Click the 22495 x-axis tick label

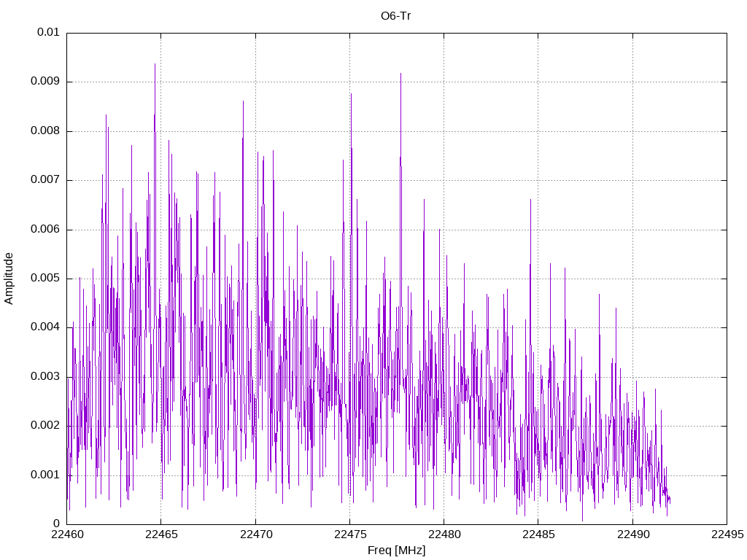tap(727, 534)
